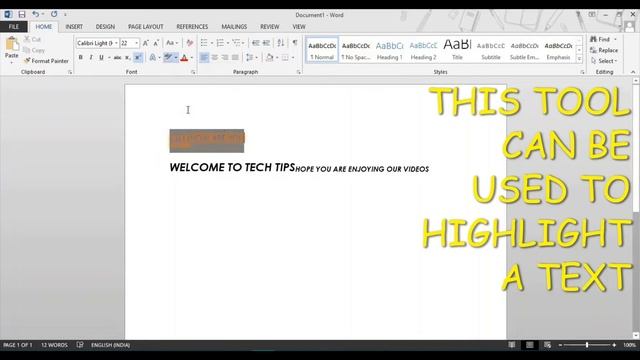Apply the Text Effects icon
Viewport: 640px width, 360px height.
(152, 58)
